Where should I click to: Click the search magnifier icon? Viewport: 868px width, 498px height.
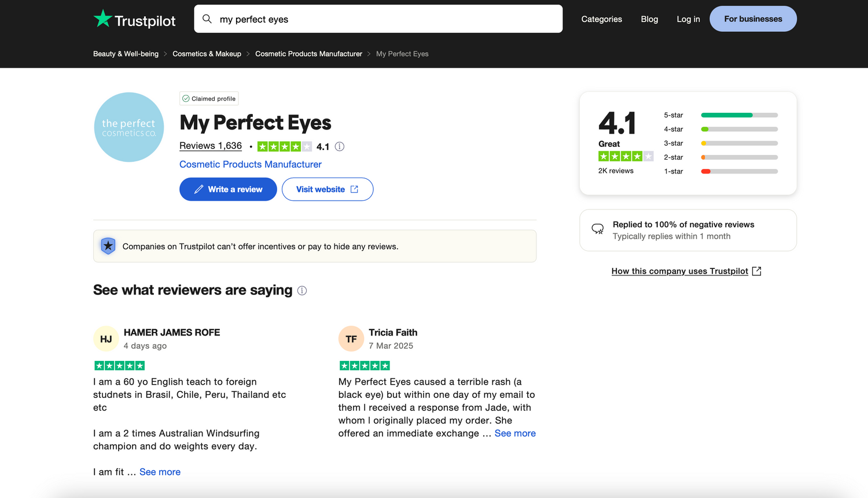(207, 19)
